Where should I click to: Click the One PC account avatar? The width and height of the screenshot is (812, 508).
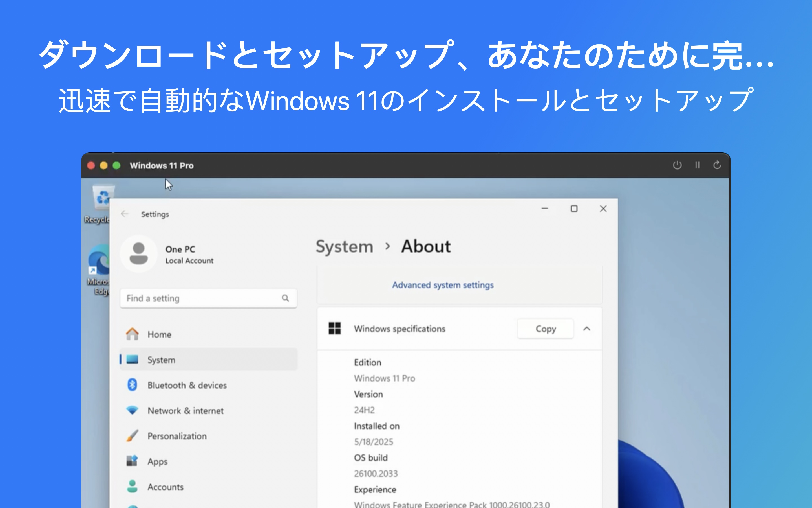tap(139, 254)
